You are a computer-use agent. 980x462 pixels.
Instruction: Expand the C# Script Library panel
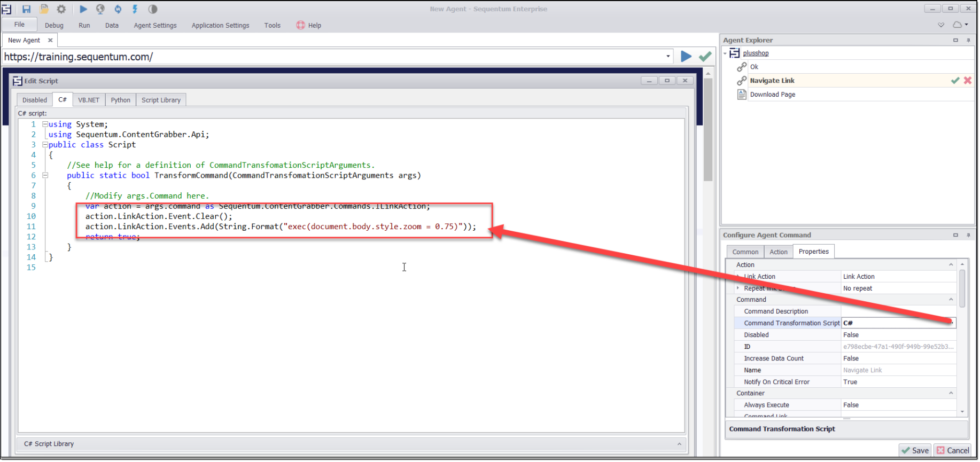pyautogui.click(x=679, y=444)
